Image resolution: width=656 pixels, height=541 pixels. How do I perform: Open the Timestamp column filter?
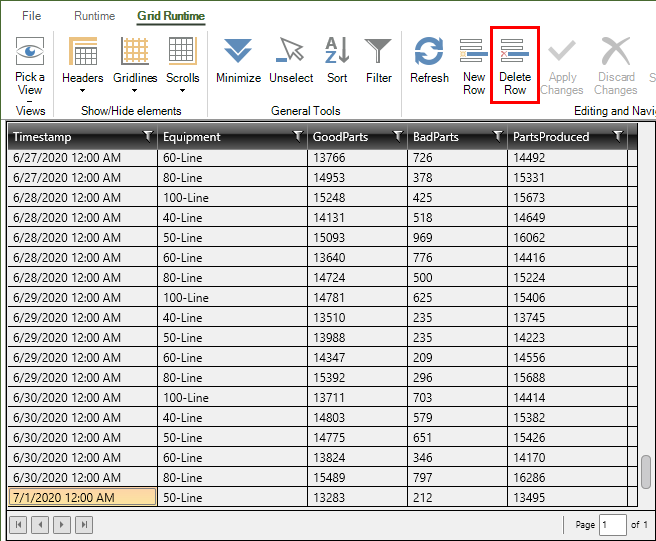pos(148,136)
